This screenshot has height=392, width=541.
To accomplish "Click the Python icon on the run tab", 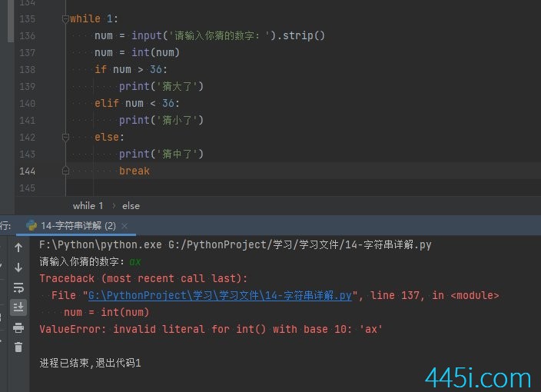I will tap(32, 226).
